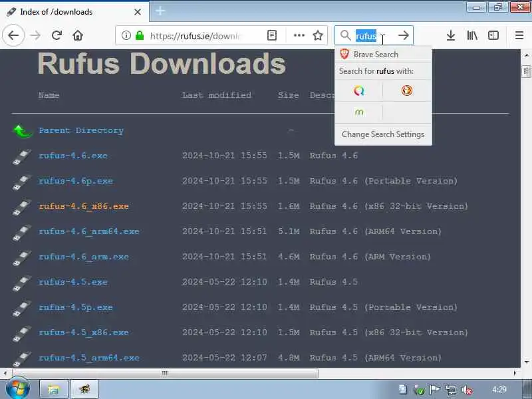Download rufus-4.5p.exe portable version
Viewport: 532px width, 399px height.
pyautogui.click(x=76, y=307)
